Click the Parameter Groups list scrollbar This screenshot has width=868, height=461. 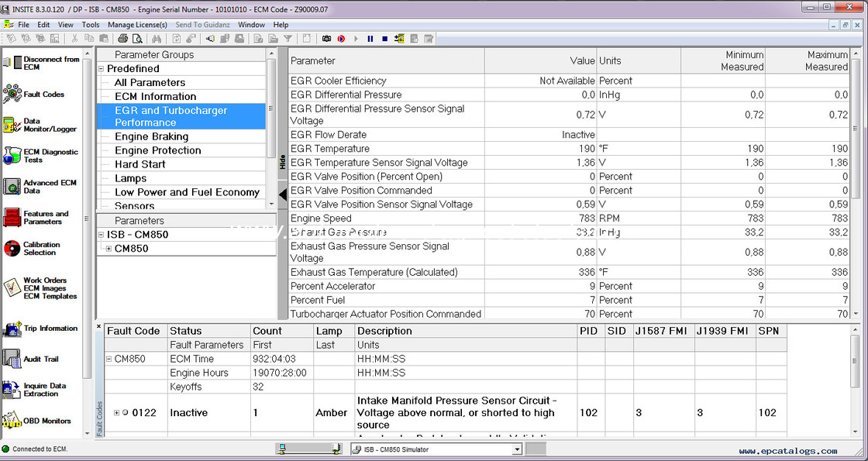pos(271,108)
